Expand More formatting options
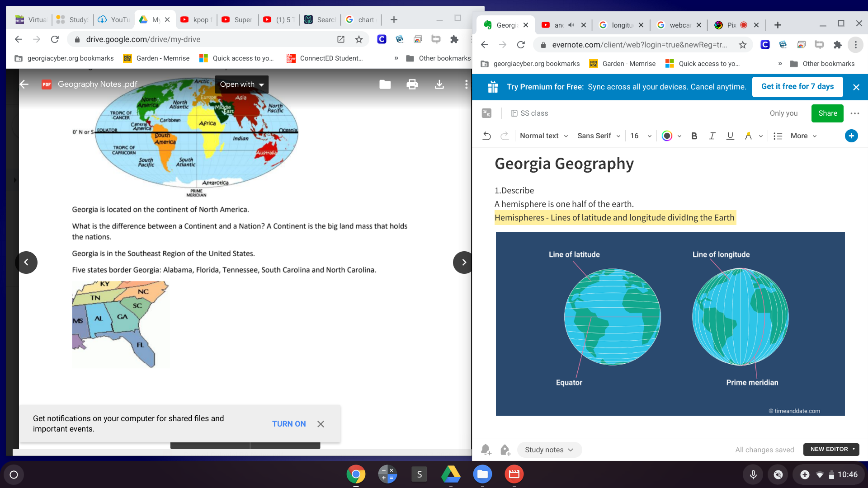Image resolution: width=868 pixels, height=488 pixels. (803, 136)
